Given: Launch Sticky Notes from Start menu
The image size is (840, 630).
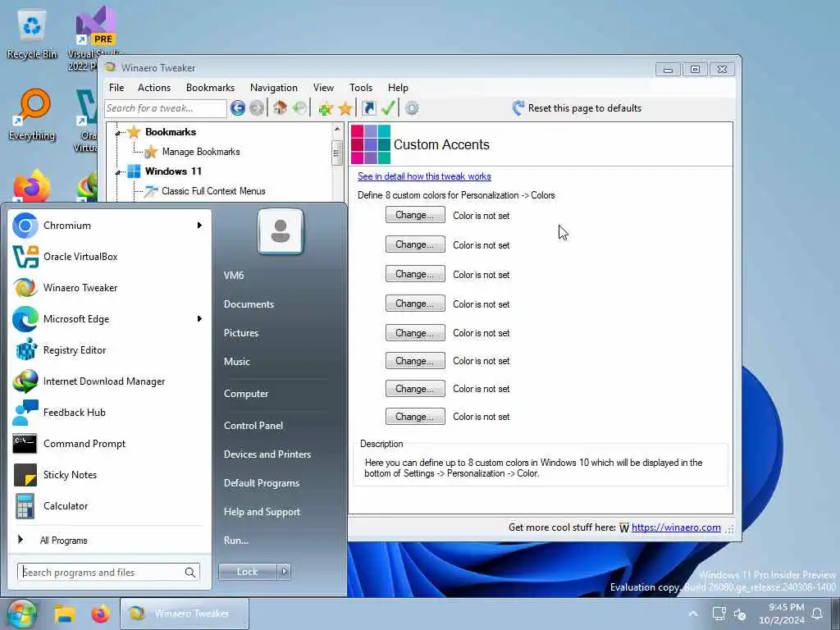Looking at the screenshot, I should click(107, 475).
